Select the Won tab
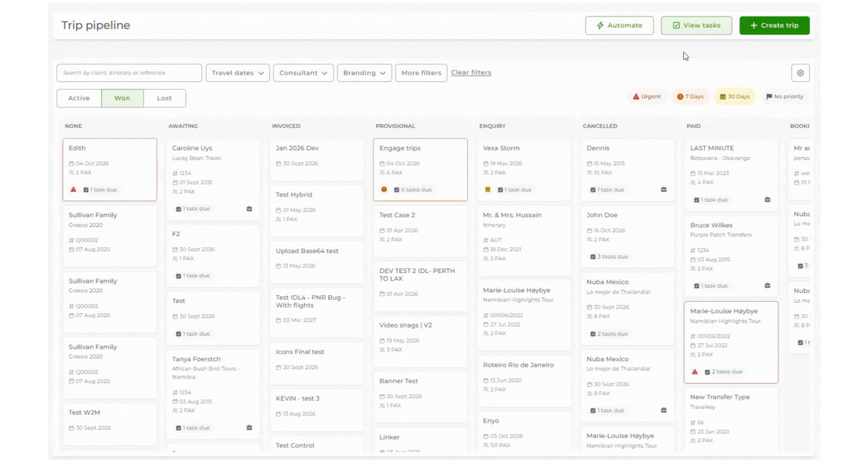Screen dimensions: 868x463 coord(122,98)
